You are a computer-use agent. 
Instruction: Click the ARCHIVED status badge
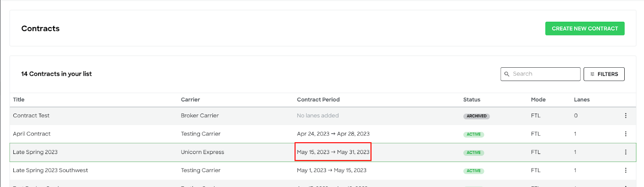click(x=477, y=116)
